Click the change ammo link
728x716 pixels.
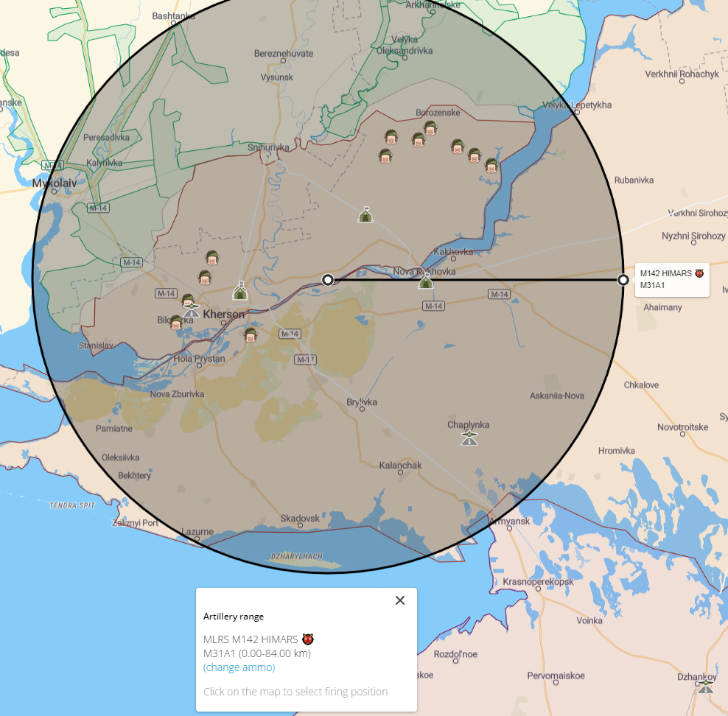[239, 667]
